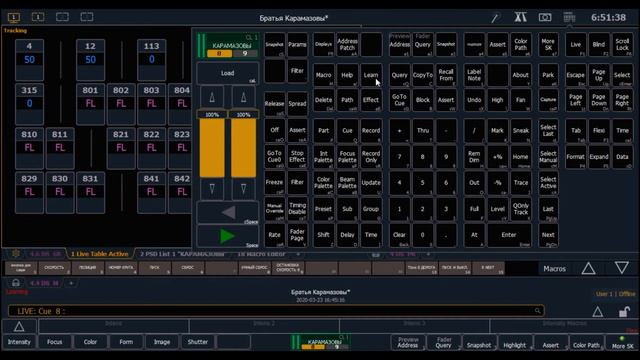Click the padlock icon below the macro row
This screenshot has width=640, height=360.
(x=16, y=283)
